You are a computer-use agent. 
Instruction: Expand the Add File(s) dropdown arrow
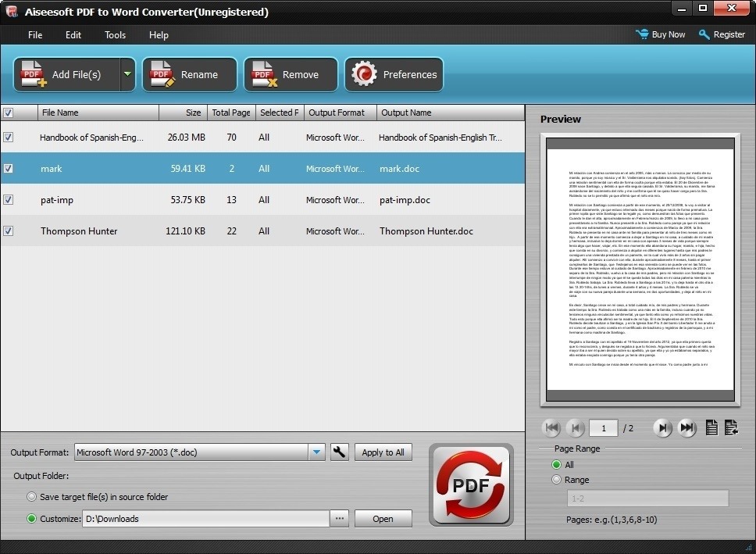(x=127, y=74)
